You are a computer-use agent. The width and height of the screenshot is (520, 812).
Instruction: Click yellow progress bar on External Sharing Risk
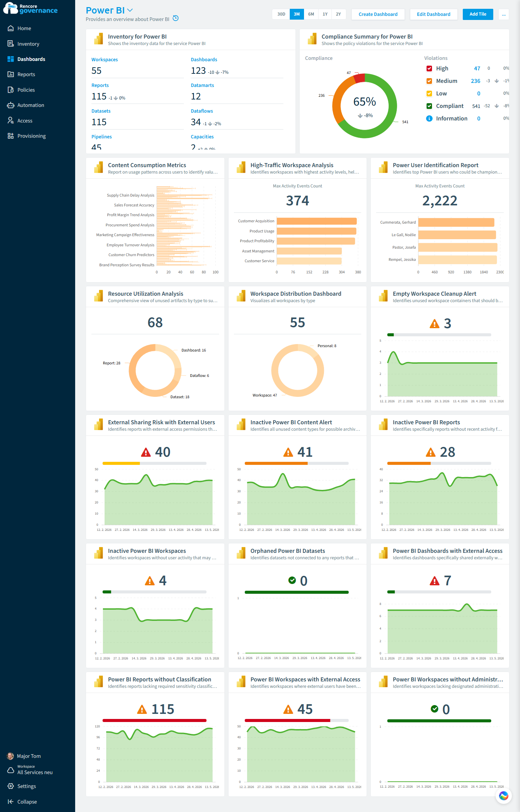tap(121, 463)
